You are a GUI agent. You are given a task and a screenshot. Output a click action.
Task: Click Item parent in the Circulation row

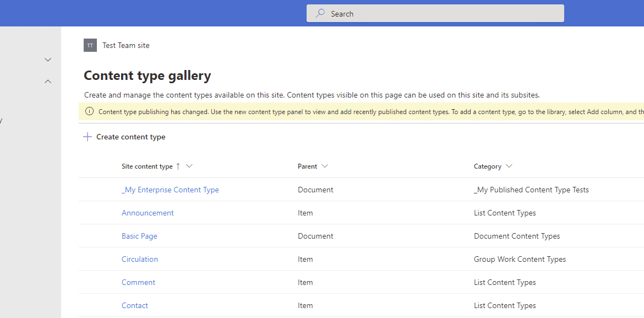[x=305, y=259]
